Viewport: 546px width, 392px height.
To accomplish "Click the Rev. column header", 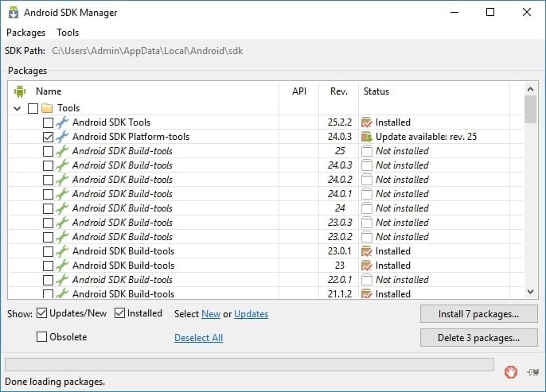I will (339, 91).
